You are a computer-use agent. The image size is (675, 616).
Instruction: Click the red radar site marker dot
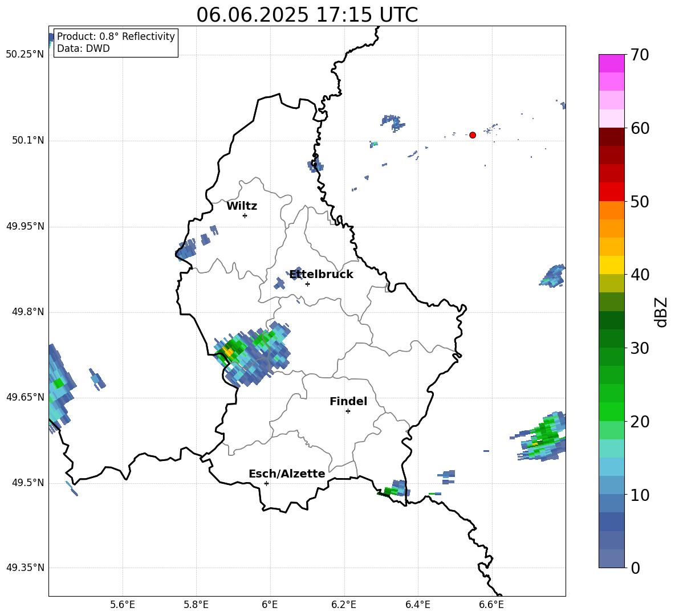pyautogui.click(x=472, y=135)
